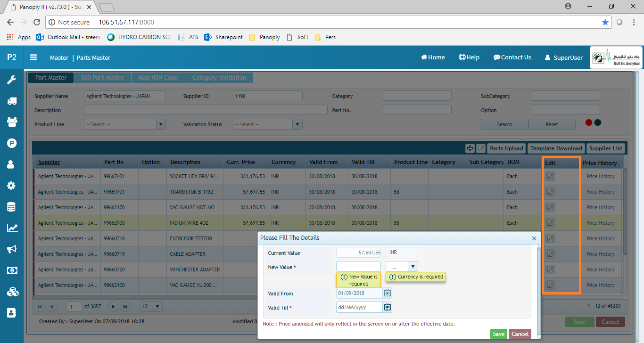Open Price History for part 99662900
This screenshot has width=644, height=343.
[600, 223]
